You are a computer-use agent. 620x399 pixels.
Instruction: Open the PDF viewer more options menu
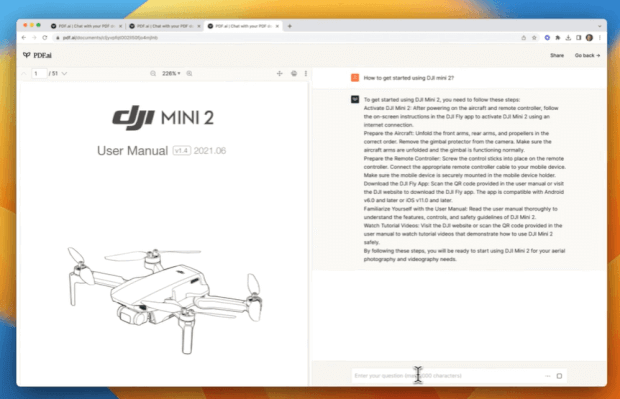306,74
